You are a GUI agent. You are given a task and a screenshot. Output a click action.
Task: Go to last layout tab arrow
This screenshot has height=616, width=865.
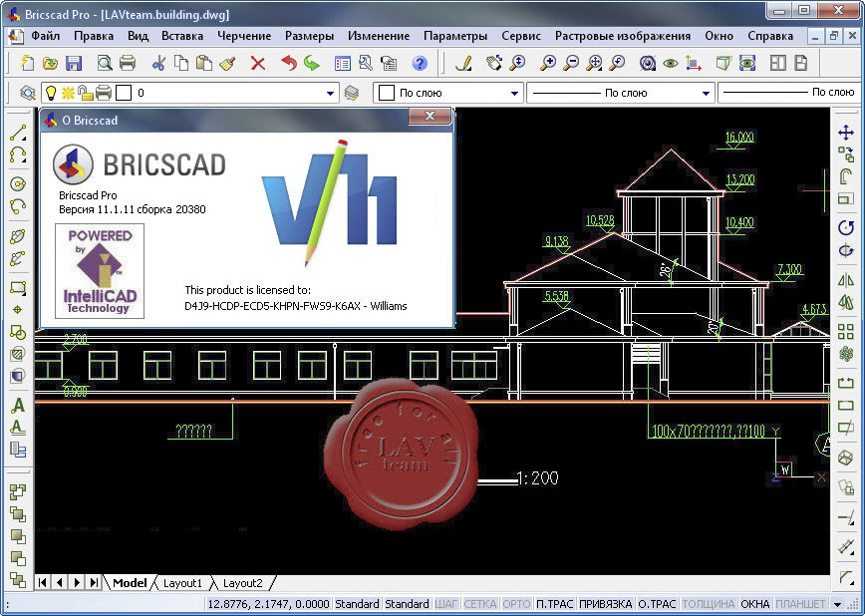click(95, 582)
